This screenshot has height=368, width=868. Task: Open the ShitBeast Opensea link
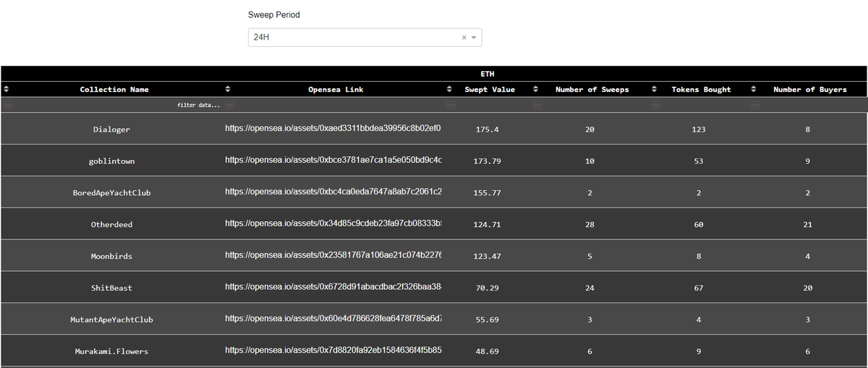(x=333, y=287)
